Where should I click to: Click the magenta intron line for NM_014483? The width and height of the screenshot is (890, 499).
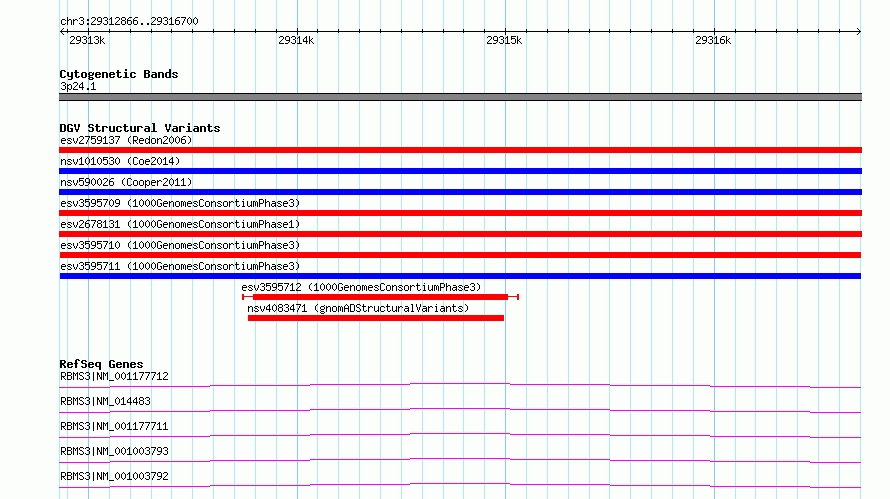pos(460,410)
